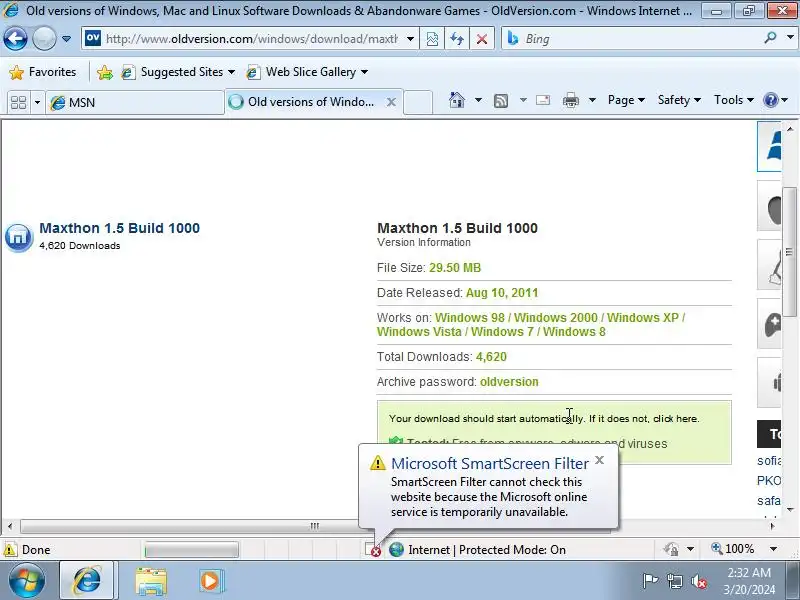
Task: Click the horizontal scrollbar thumb
Action: (x=314, y=526)
